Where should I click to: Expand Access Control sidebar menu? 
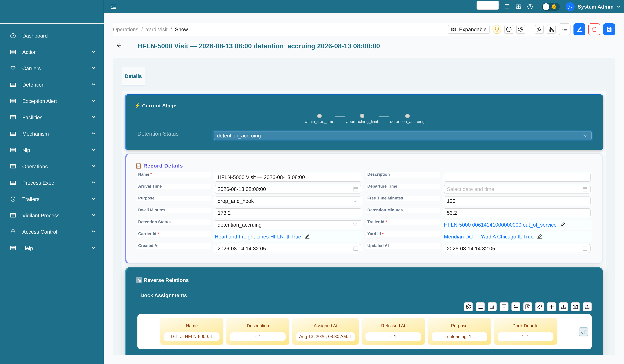(x=52, y=232)
